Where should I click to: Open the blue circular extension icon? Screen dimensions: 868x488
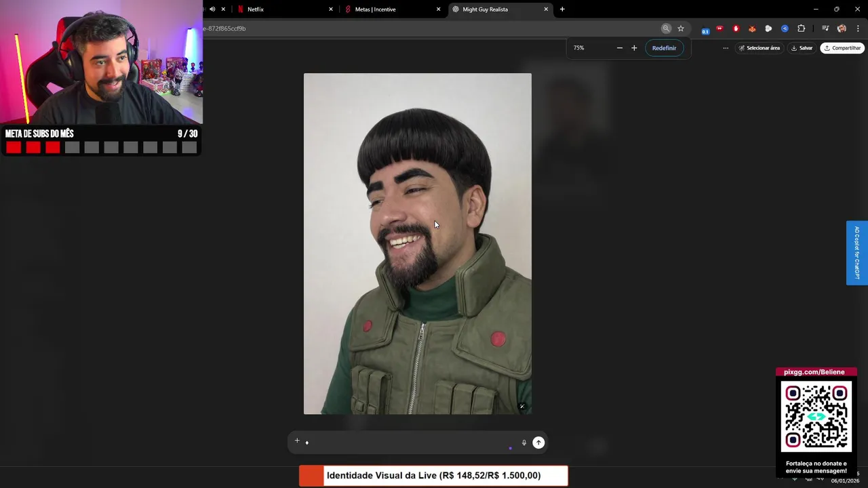coord(785,28)
